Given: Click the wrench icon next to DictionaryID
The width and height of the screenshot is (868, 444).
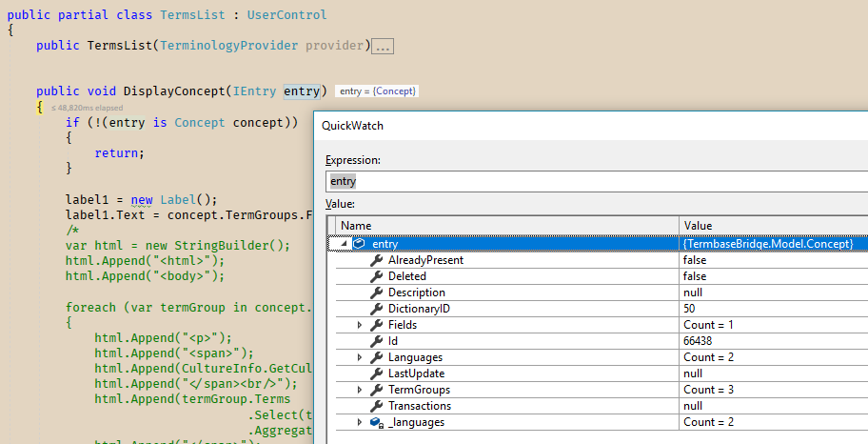Looking at the screenshot, I should coord(376,309).
